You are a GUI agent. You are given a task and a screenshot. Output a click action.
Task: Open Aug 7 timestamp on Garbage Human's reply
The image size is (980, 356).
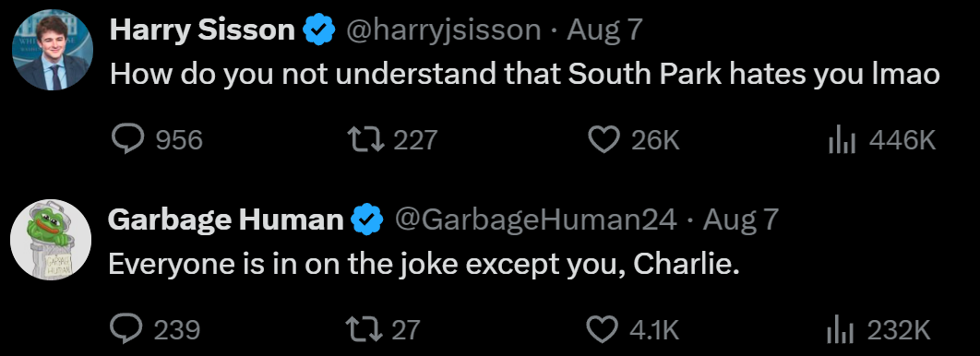click(741, 220)
